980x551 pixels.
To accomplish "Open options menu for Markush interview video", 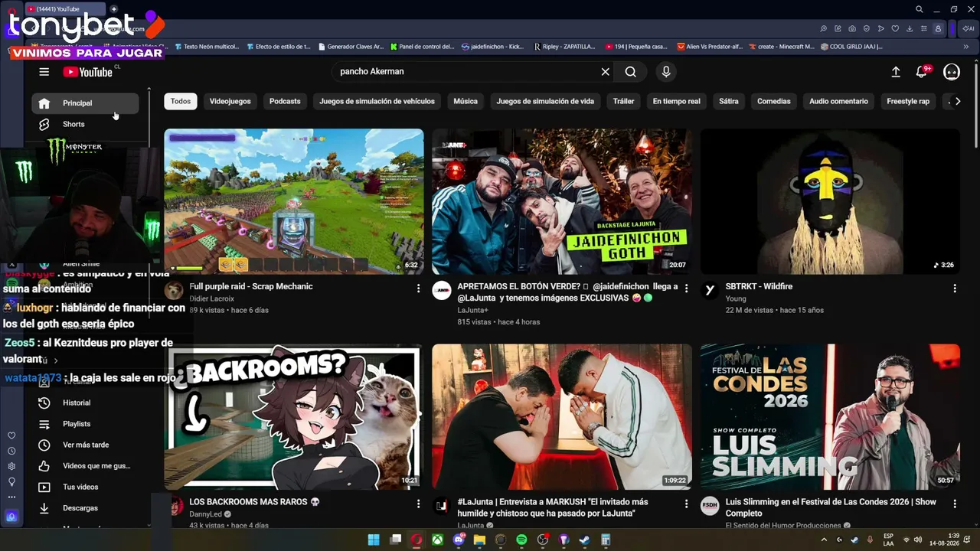I will (686, 504).
